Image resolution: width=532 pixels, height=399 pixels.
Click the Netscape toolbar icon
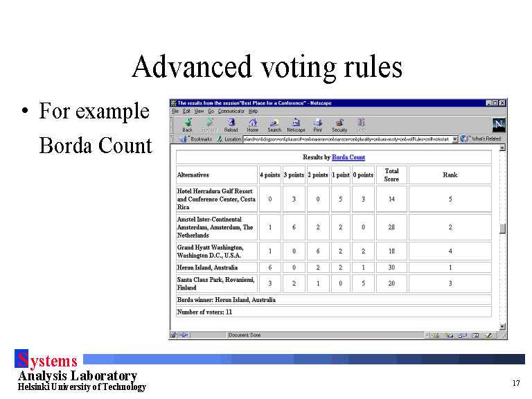(296, 124)
